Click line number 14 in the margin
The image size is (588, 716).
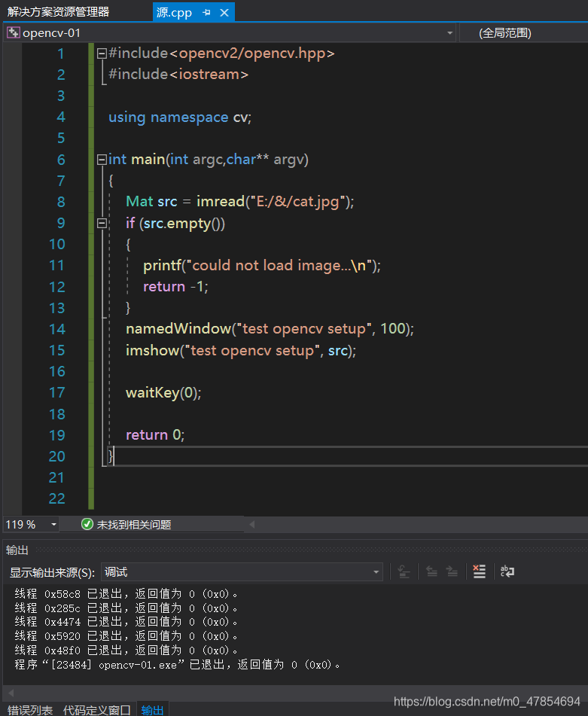pyautogui.click(x=57, y=329)
